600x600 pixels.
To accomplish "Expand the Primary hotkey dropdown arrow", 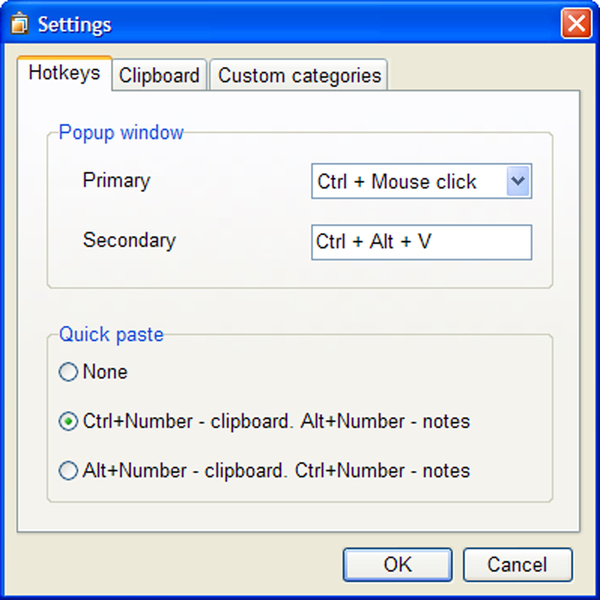I will tap(518, 181).
